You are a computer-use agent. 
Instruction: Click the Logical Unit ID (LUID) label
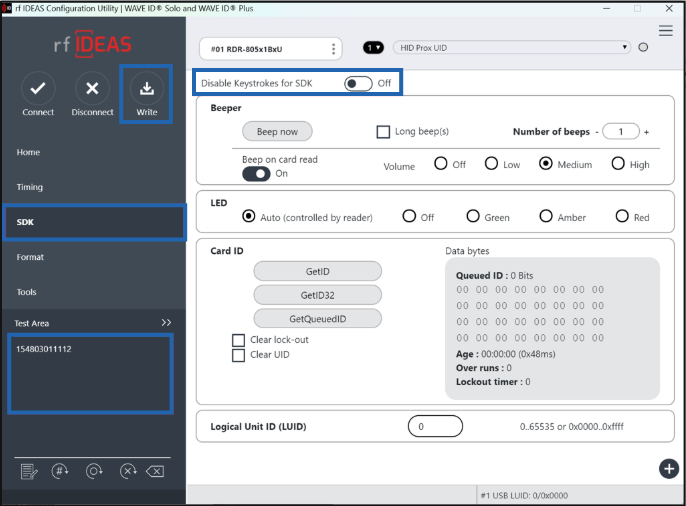pos(258,426)
